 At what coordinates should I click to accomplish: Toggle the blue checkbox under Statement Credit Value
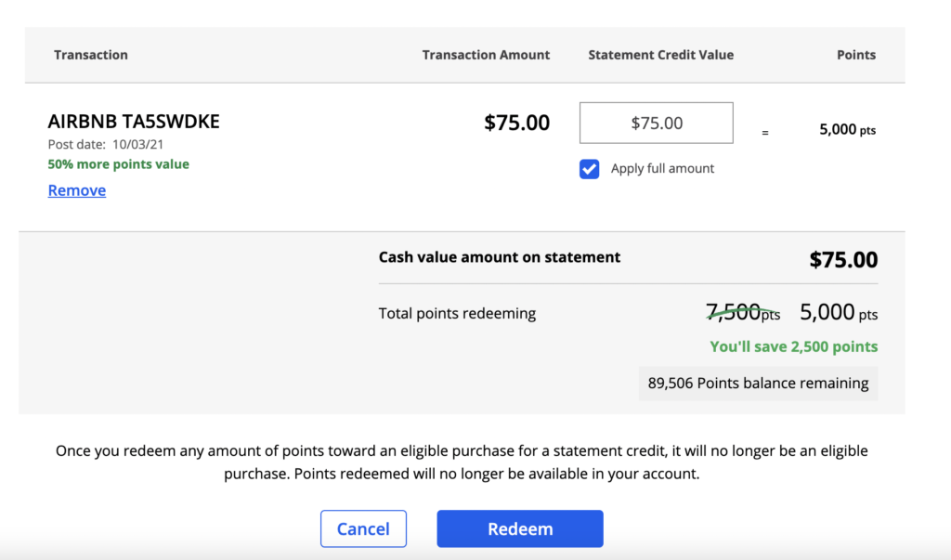click(x=589, y=168)
